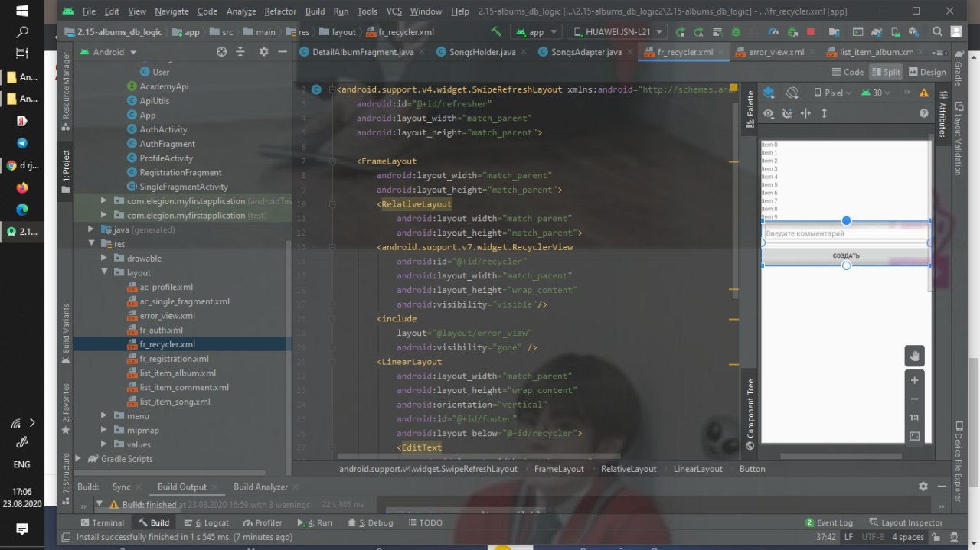Image resolution: width=980 pixels, height=550 pixels.
Task: Open the Gradle tool window on right edge
Action: point(958,68)
